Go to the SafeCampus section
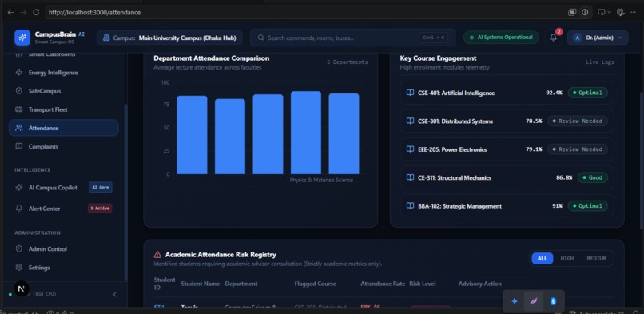Viewport: 644px width, 314px height. pyautogui.click(x=64, y=91)
